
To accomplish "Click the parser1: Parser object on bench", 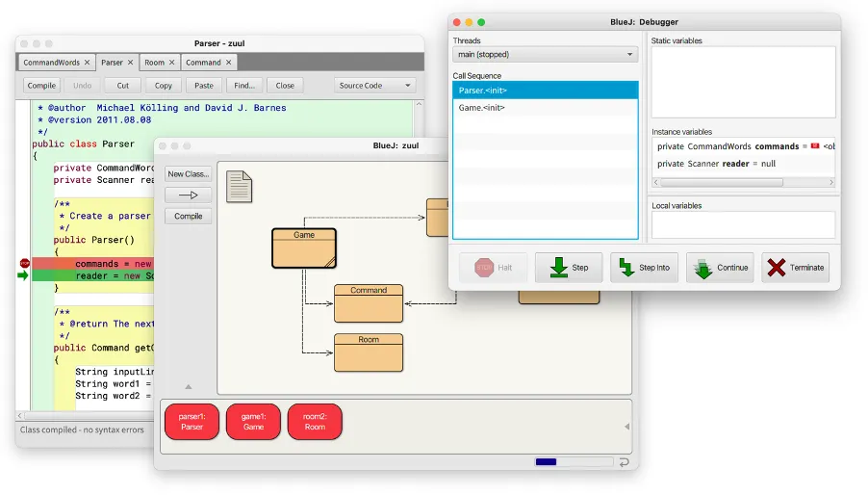I will pos(192,422).
